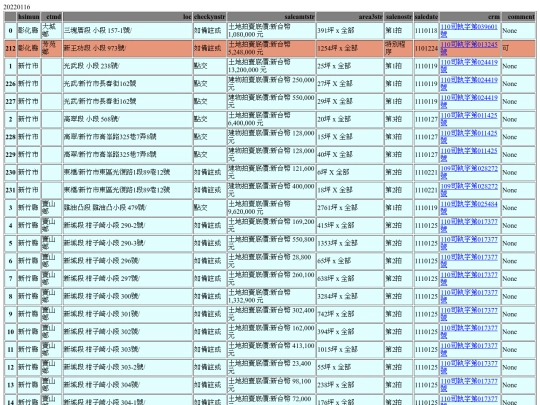Select row index cell 227
This screenshot has width=540, height=405.
point(10,101)
